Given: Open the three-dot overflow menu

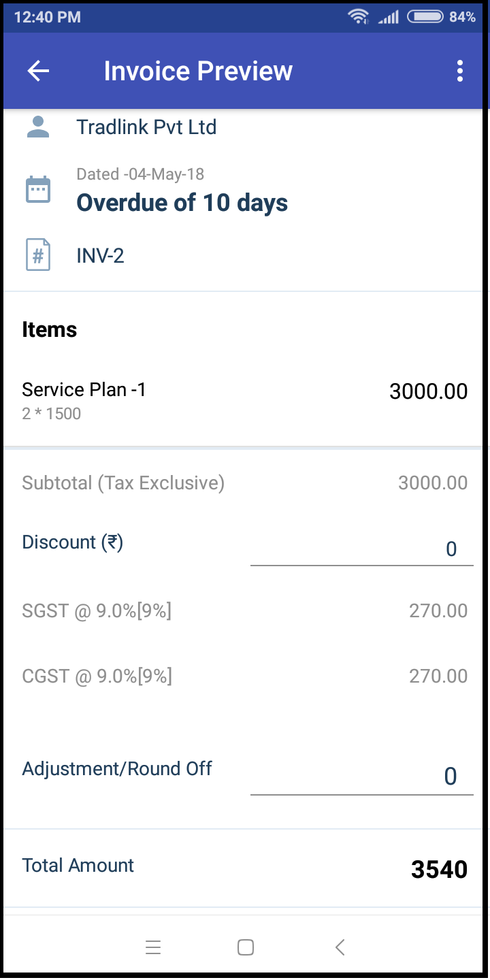Looking at the screenshot, I should [460, 71].
